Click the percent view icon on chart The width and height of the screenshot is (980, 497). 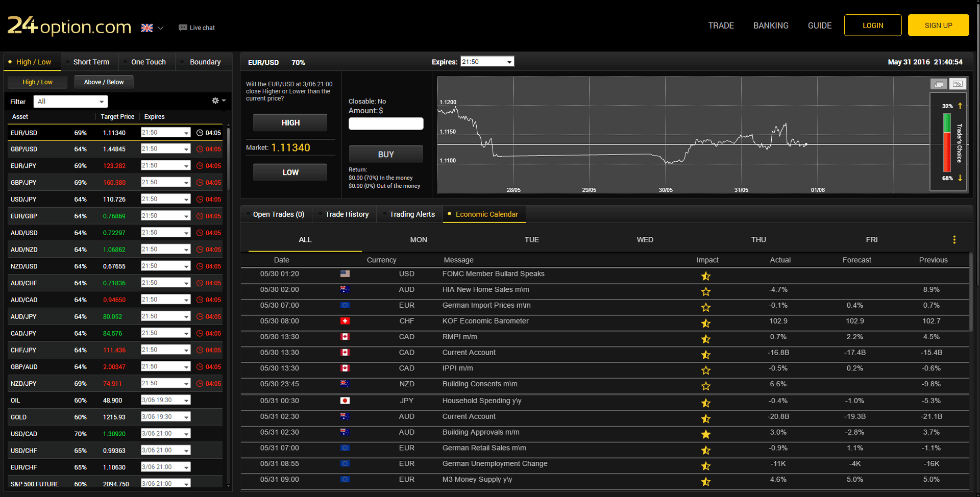958,84
